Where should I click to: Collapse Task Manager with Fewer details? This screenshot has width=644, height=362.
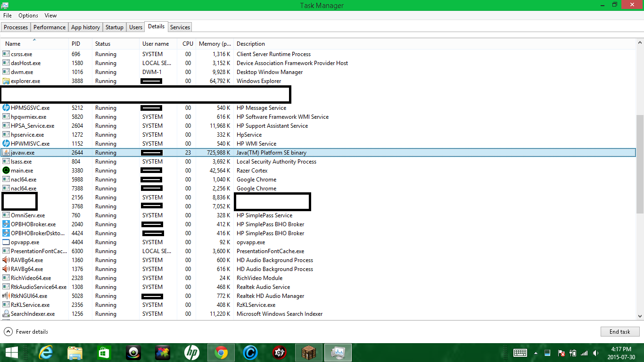(26, 332)
